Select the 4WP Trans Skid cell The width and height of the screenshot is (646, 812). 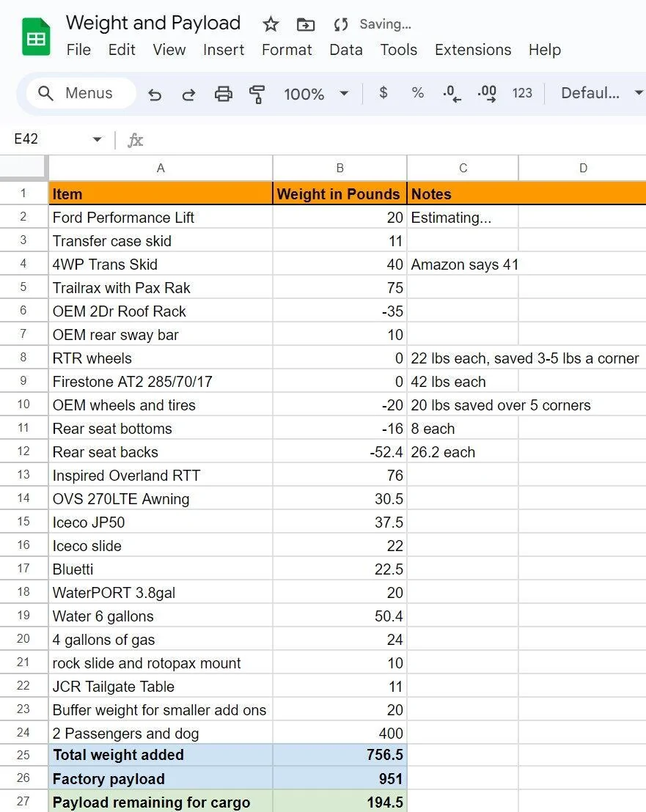pyautogui.click(x=161, y=264)
